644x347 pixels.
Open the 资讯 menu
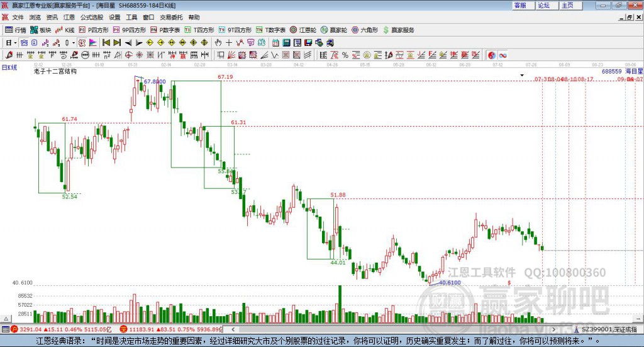click(52, 17)
